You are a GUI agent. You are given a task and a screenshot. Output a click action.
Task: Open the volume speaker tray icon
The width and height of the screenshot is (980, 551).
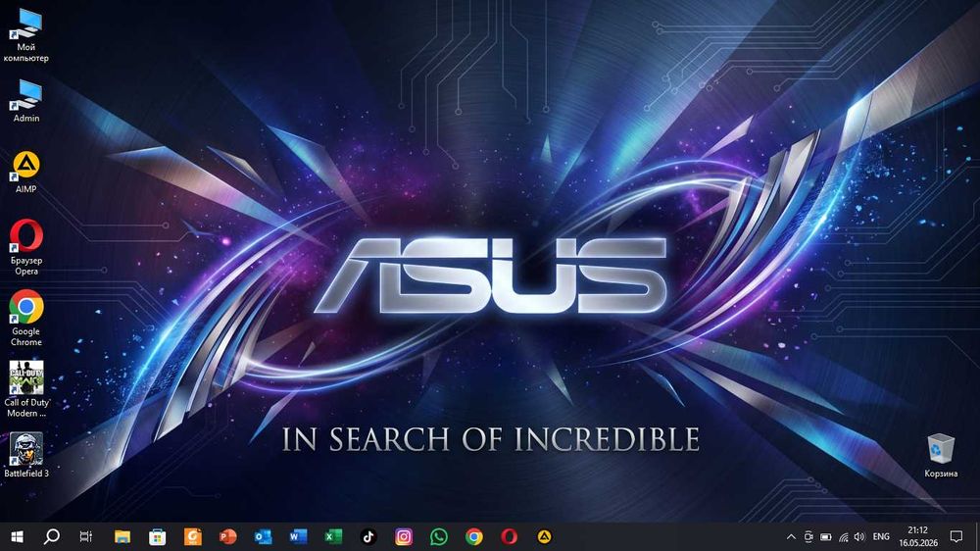[x=860, y=536]
